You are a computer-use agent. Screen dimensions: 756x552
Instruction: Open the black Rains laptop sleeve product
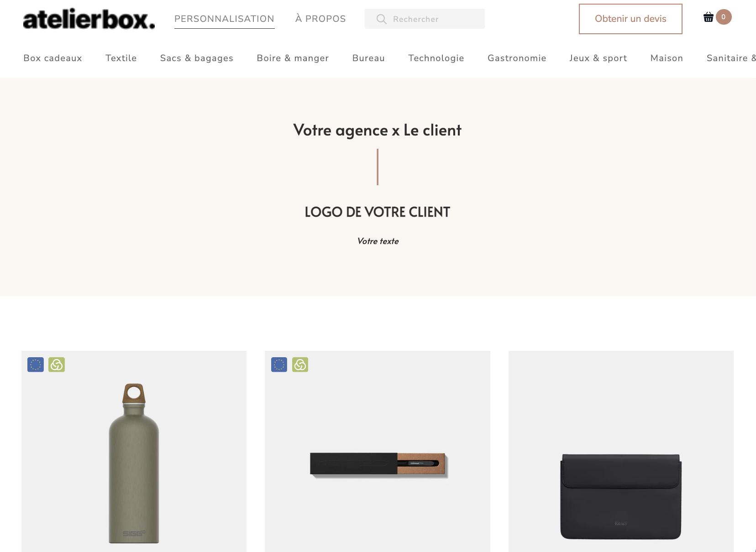[621, 496]
